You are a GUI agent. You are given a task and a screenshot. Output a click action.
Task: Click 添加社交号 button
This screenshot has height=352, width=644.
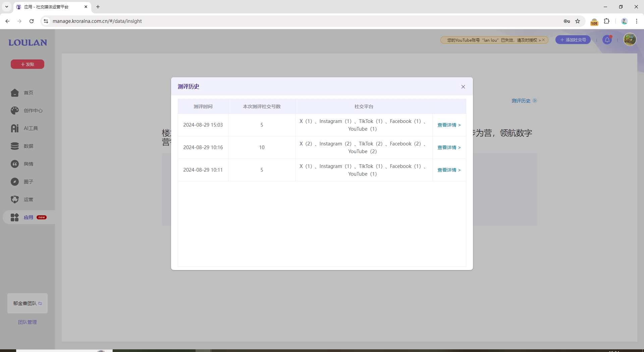pyautogui.click(x=573, y=40)
